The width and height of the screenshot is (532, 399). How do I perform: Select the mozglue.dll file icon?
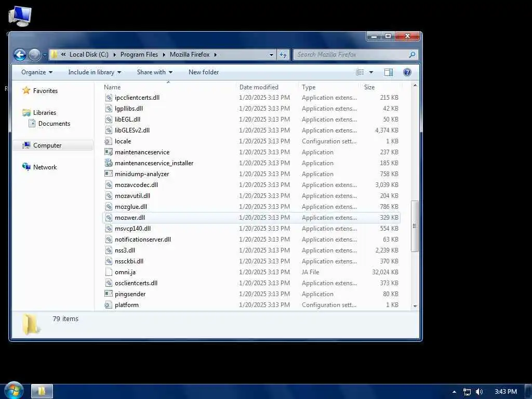[x=108, y=207]
